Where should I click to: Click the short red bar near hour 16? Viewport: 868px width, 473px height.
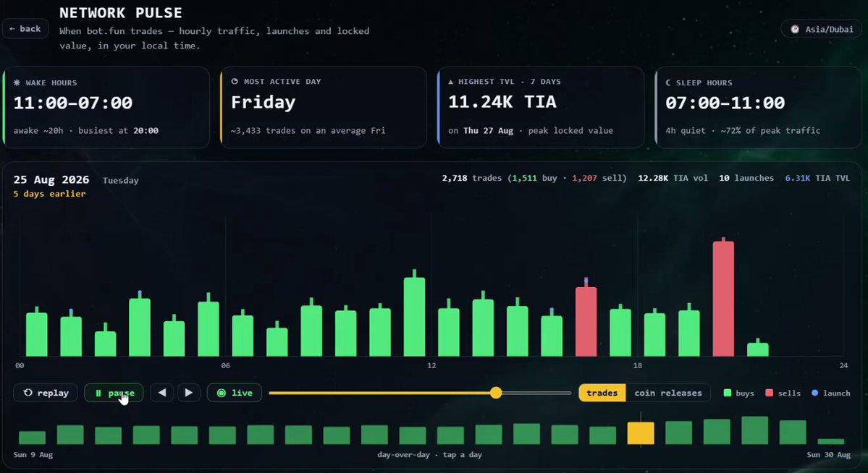click(x=586, y=322)
